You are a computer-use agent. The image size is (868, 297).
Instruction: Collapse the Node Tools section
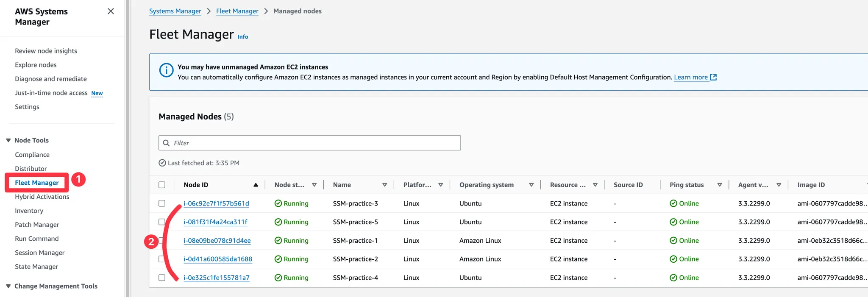[x=8, y=140]
